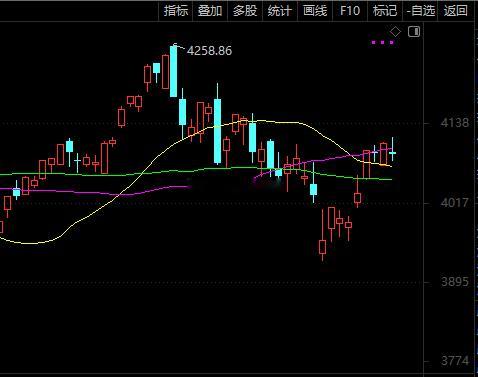Toggle the side panel layout icon

pyautogui.click(x=414, y=32)
